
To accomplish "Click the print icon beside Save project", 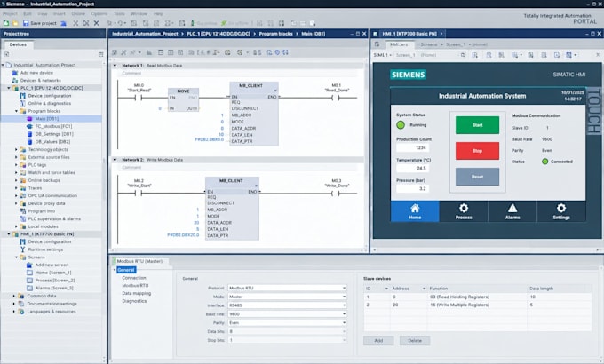I will [64, 23].
